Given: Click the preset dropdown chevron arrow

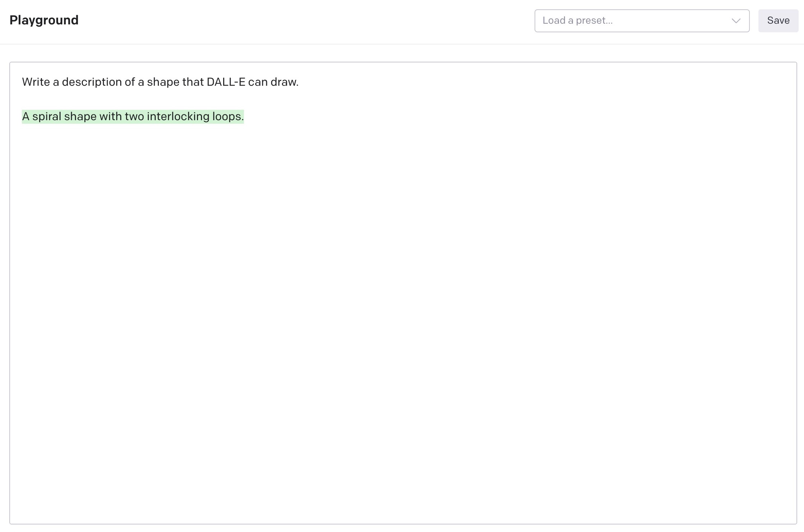Looking at the screenshot, I should [736, 21].
